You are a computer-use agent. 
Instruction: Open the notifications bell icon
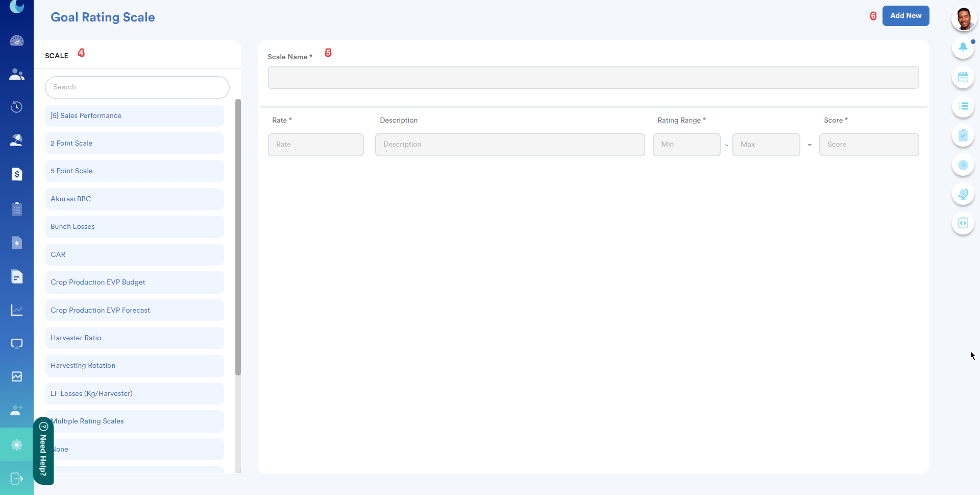pos(963,48)
